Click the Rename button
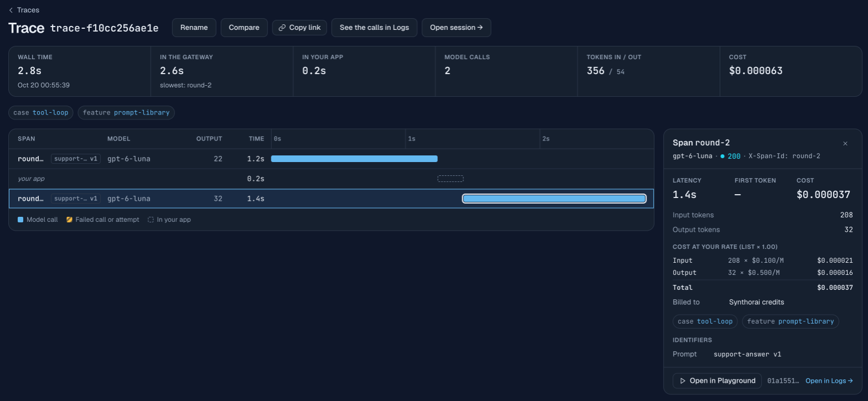Image resolution: width=868 pixels, height=401 pixels. pyautogui.click(x=194, y=28)
